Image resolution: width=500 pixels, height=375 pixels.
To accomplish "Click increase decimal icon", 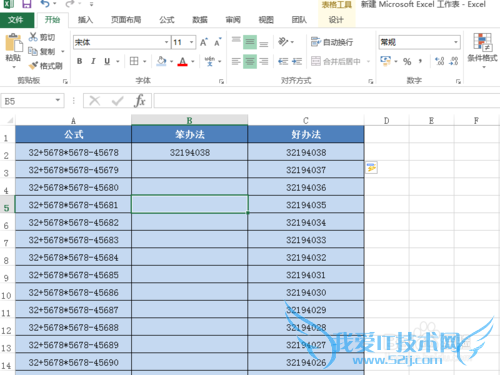I will [440, 61].
